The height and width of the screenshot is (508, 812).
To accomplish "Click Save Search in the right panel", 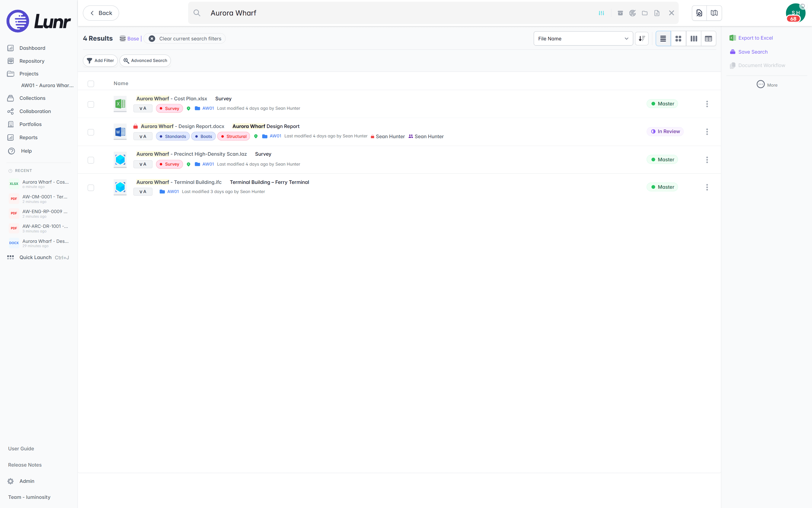I will (749, 52).
